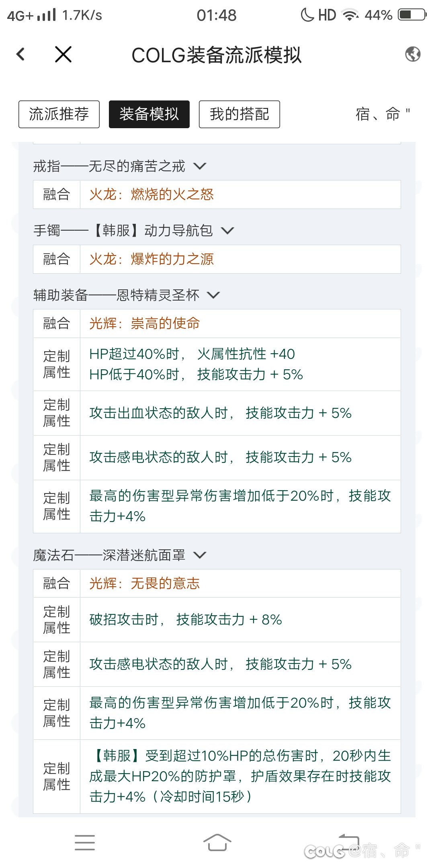Tap the back arrow icon
434x868 pixels.
point(21,54)
